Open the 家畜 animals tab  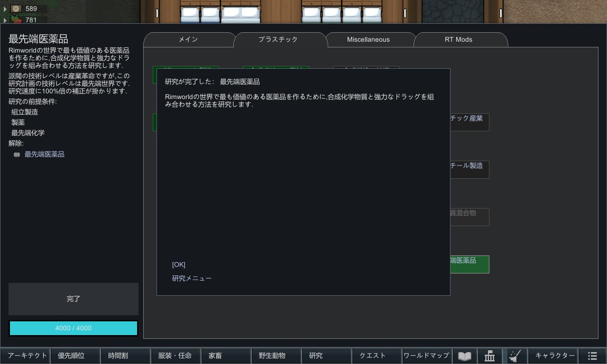(x=227, y=356)
